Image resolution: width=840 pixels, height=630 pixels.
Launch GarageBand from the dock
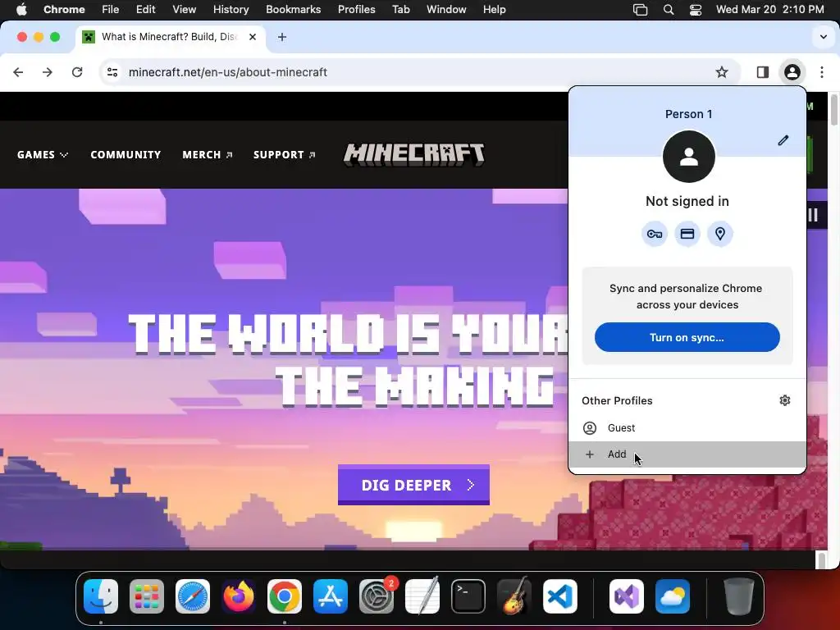pyautogui.click(x=514, y=596)
